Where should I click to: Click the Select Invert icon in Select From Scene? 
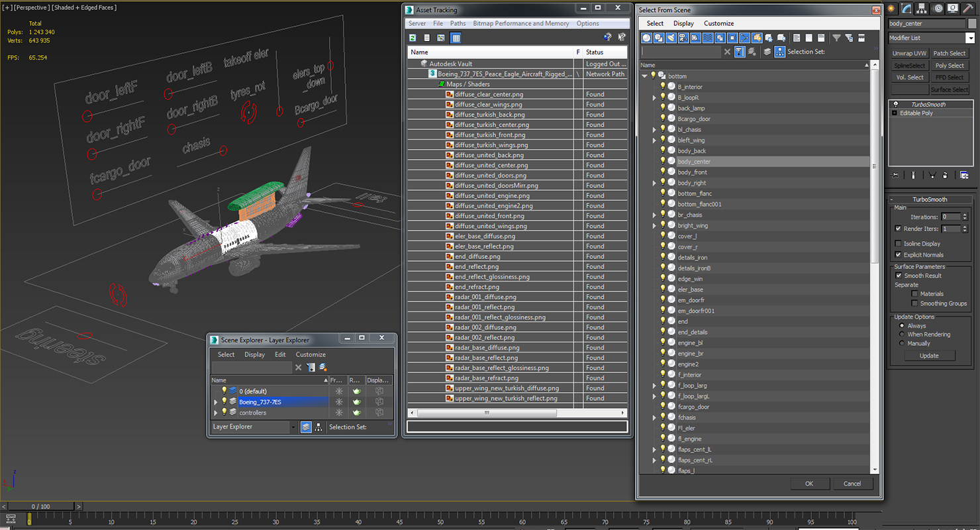coord(821,38)
